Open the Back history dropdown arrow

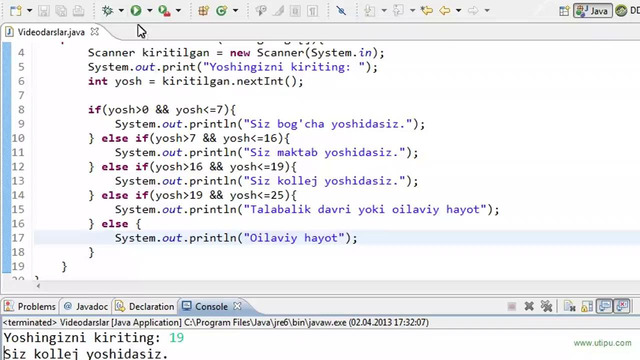[x=459, y=11]
